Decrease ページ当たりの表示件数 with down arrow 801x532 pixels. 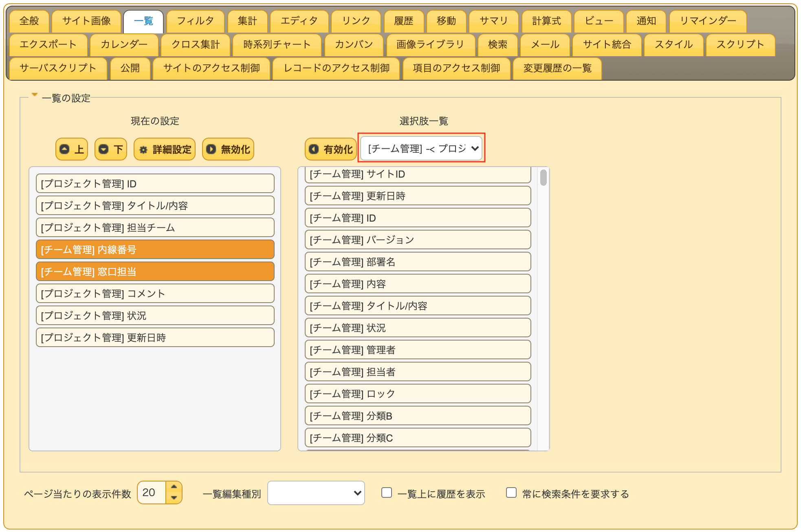[174, 498]
